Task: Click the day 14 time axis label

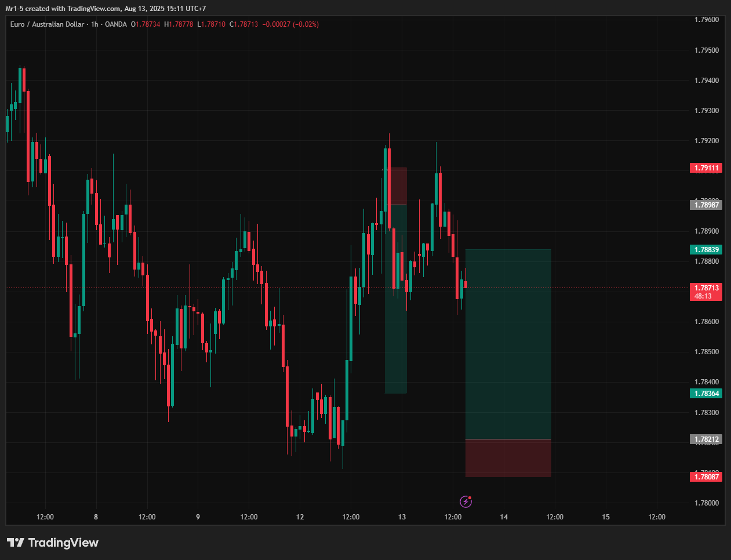Action: 504,517
